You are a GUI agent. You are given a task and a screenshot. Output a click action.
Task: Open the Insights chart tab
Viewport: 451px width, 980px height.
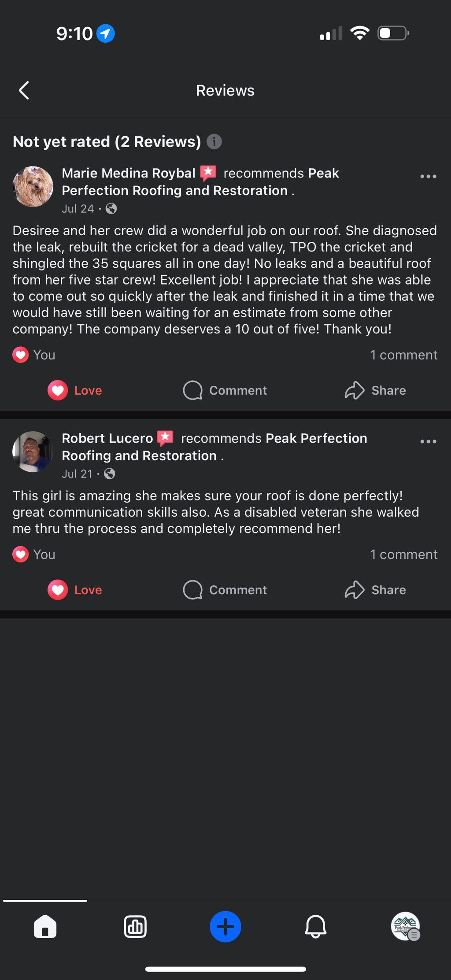135,926
